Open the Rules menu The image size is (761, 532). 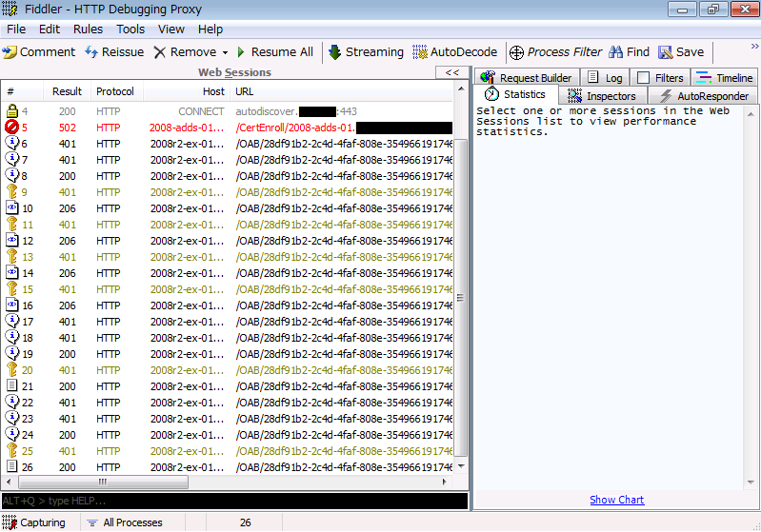click(x=88, y=30)
